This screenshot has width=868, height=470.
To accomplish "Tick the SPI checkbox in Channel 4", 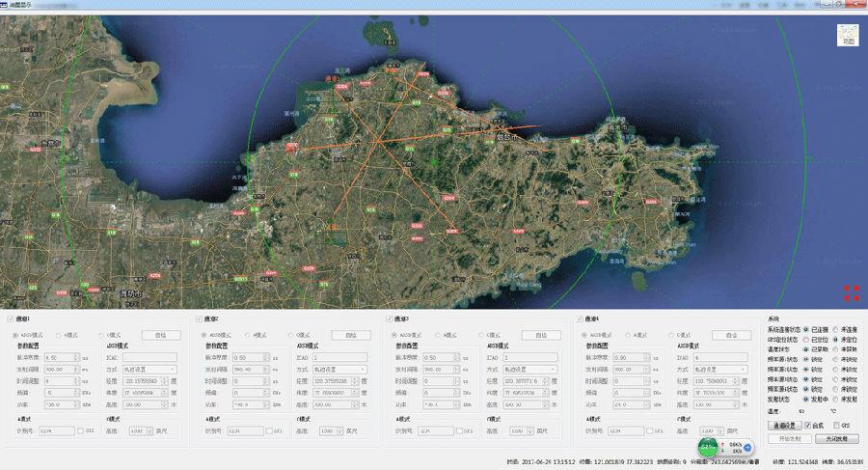I will 650,430.
